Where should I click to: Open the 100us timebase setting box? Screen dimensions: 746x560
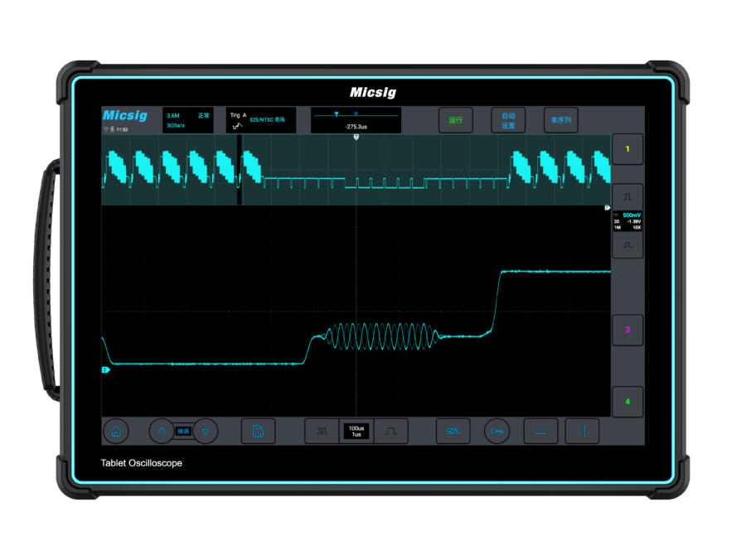(x=356, y=431)
